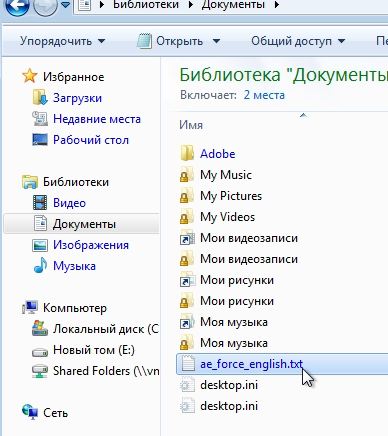Open the arrow next to Открыть
388x436 pixels.
click(x=216, y=42)
